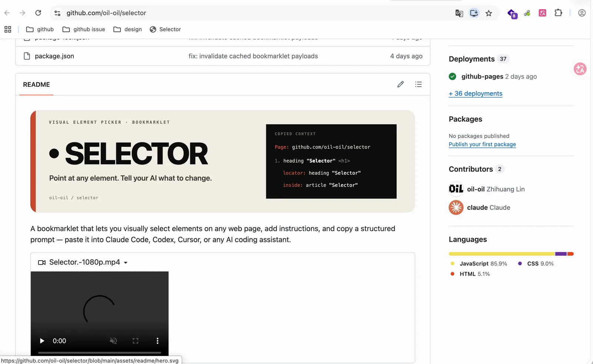Screen dimensions: 593x364
Task: Click 'Publish your first package'
Action: click(482, 144)
